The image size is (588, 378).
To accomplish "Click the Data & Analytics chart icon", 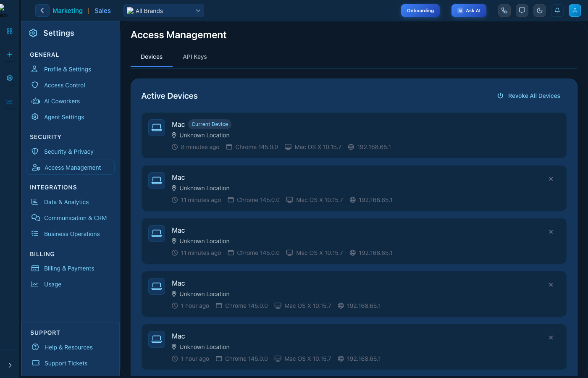I will point(35,202).
